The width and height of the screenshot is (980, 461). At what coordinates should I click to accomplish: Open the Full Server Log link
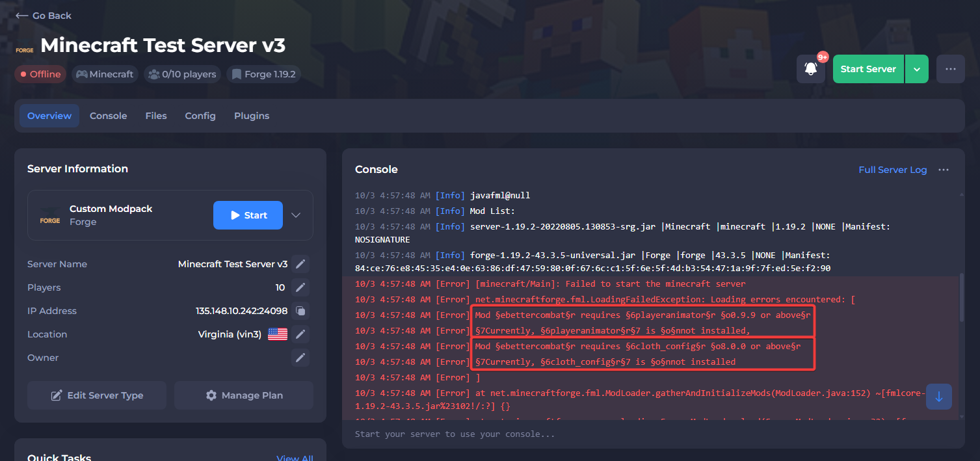892,170
